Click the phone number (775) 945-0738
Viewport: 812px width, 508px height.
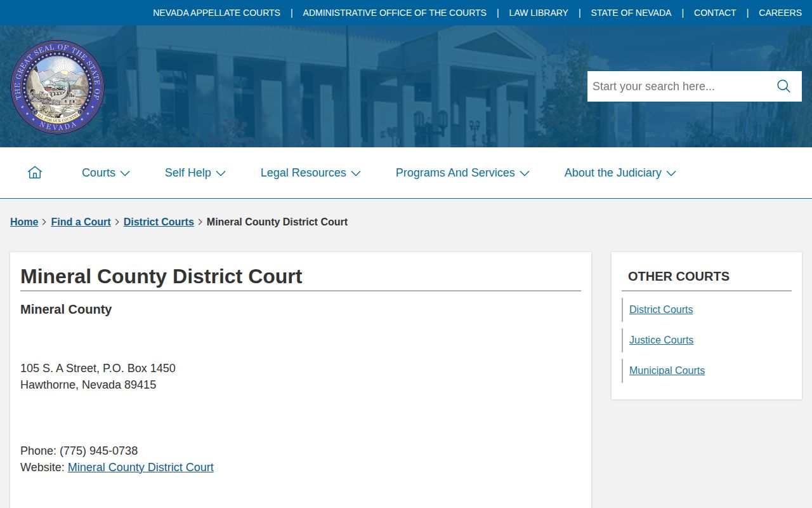pos(98,451)
